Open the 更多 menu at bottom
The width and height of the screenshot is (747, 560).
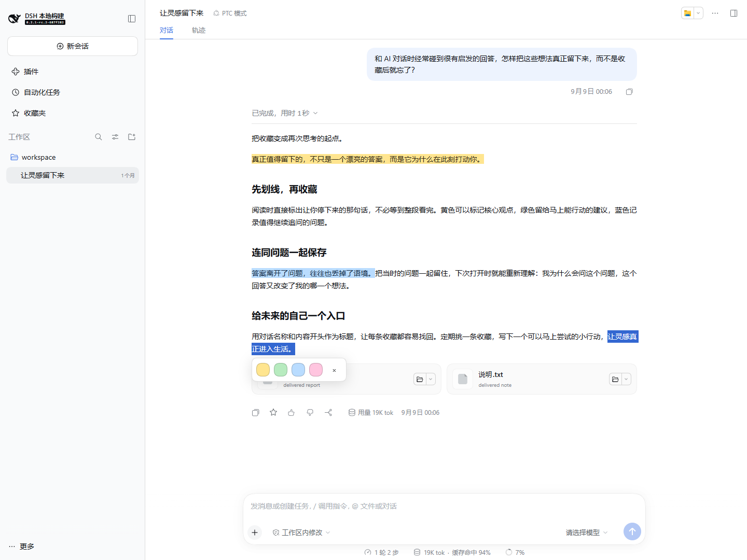pos(21,547)
